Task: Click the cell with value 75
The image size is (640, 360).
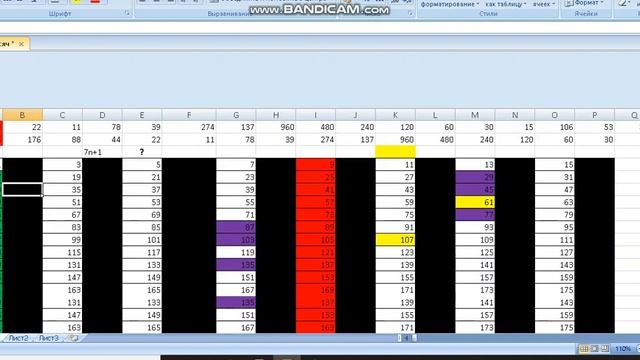Action: (x=395, y=215)
